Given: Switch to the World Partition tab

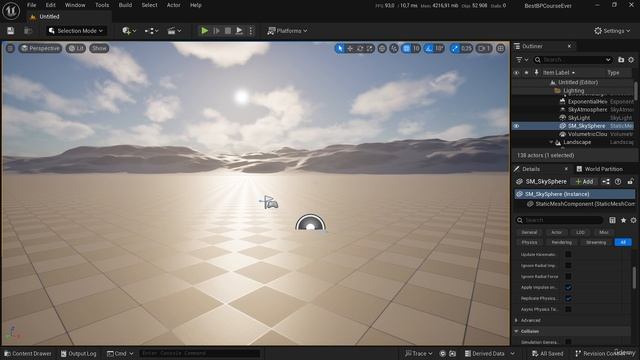Looking at the screenshot, I should (x=599, y=169).
